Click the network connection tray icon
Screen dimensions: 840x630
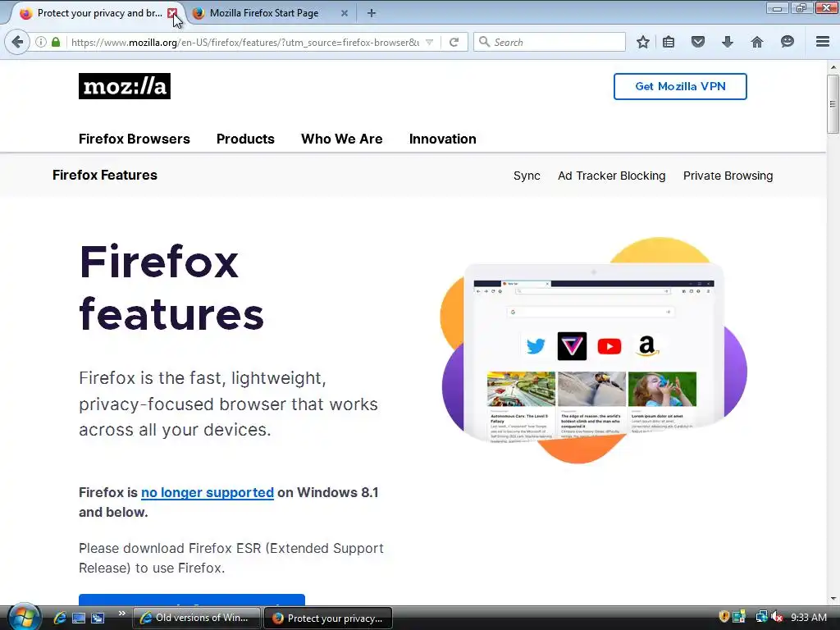pos(760,617)
